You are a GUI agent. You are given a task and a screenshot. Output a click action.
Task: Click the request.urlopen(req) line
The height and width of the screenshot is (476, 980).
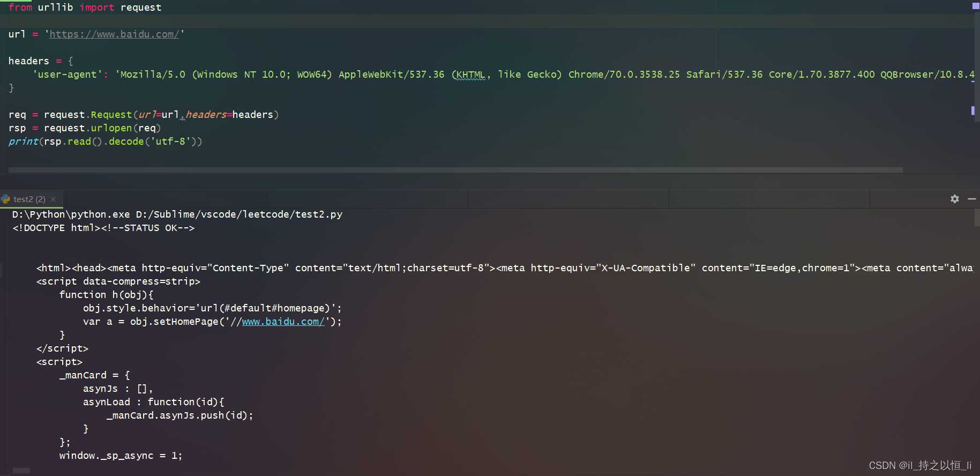[85, 128]
